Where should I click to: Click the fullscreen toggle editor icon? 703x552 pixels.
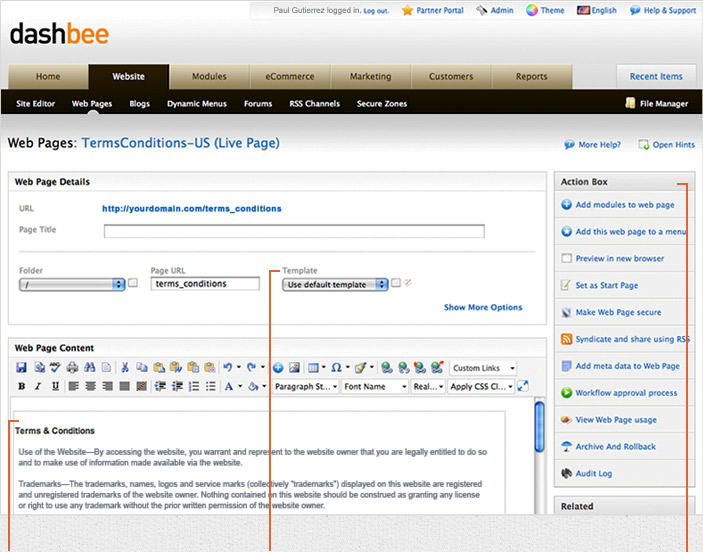click(523, 386)
